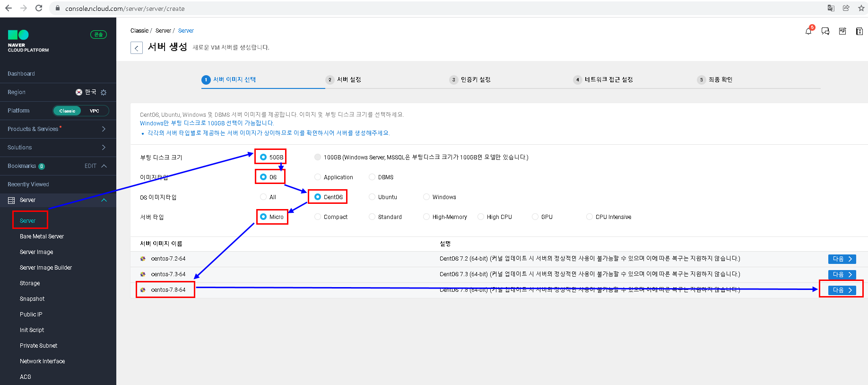This screenshot has height=385, width=868.
Task: Select GPU server type
Action: coord(535,217)
